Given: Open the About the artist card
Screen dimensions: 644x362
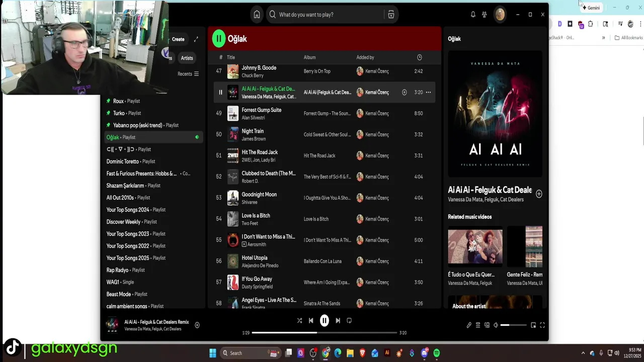Looking at the screenshot, I should coord(495,302).
